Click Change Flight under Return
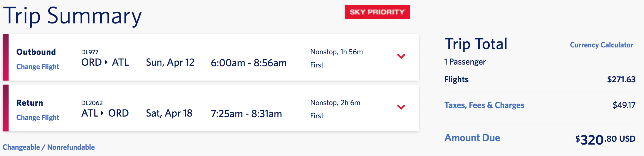This screenshot has height=156, width=644. pos(38,117)
